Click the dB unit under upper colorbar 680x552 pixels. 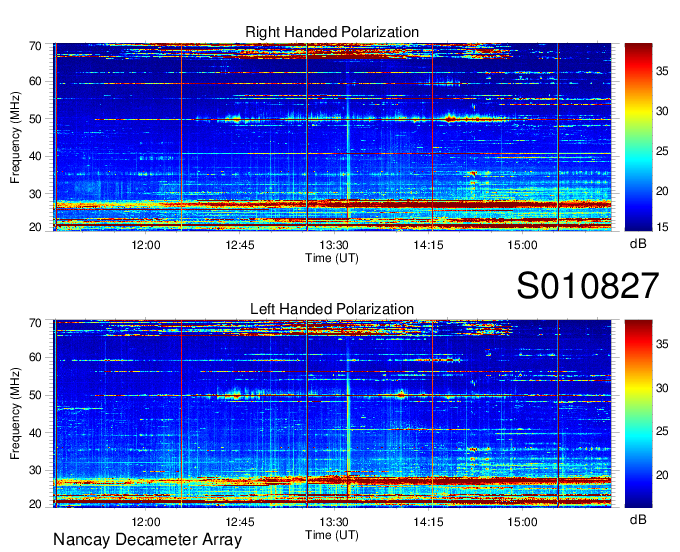pos(638,244)
